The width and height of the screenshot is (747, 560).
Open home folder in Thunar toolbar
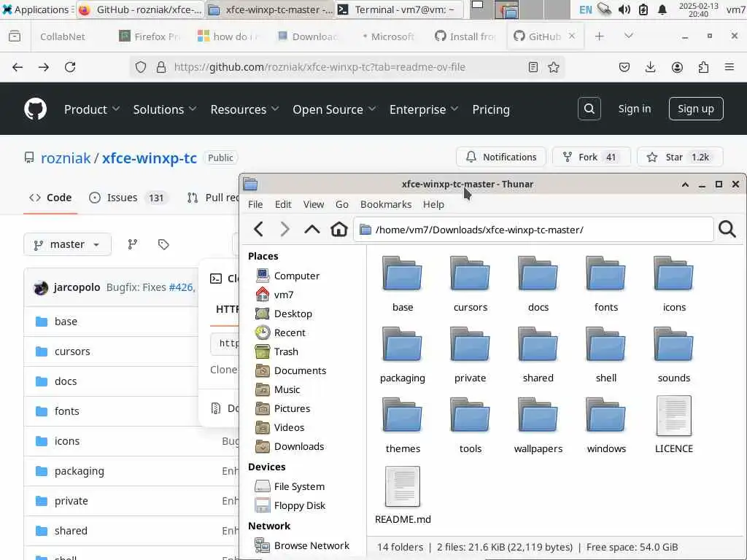click(338, 230)
